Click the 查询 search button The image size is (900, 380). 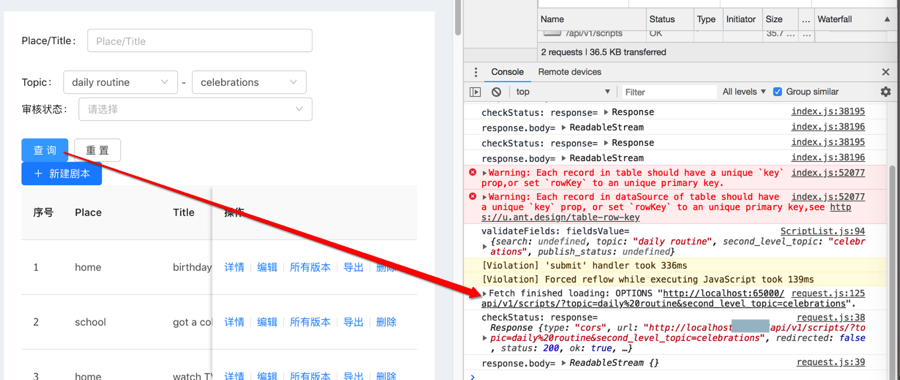click(45, 150)
